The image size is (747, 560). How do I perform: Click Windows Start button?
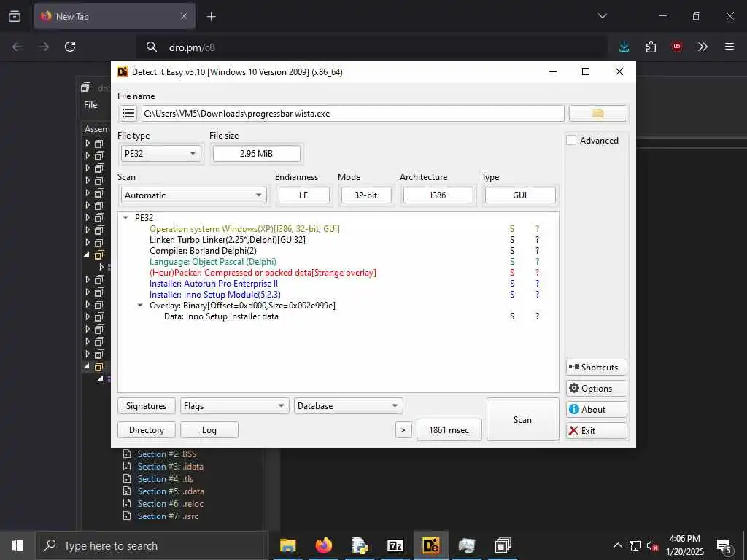18,545
